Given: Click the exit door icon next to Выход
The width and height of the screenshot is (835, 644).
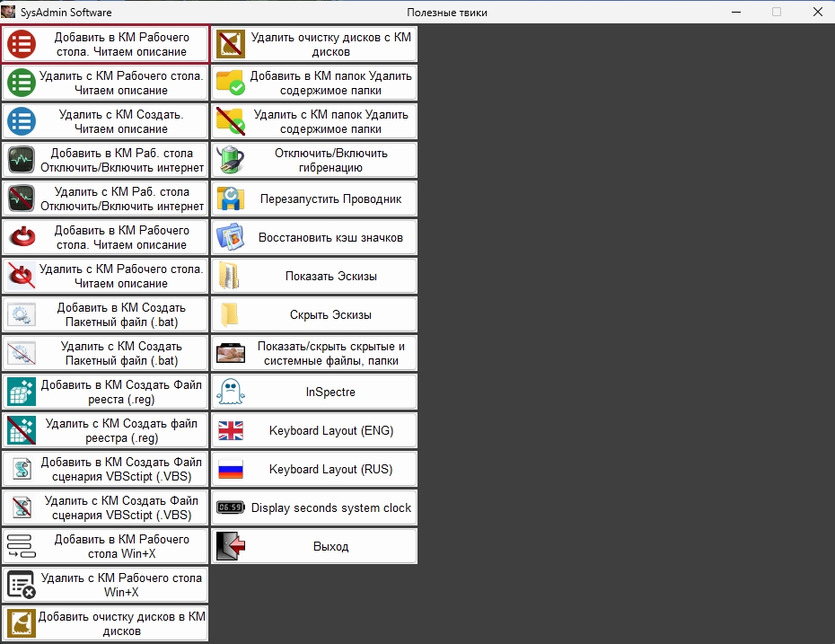Looking at the screenshot, I should 231,546.
